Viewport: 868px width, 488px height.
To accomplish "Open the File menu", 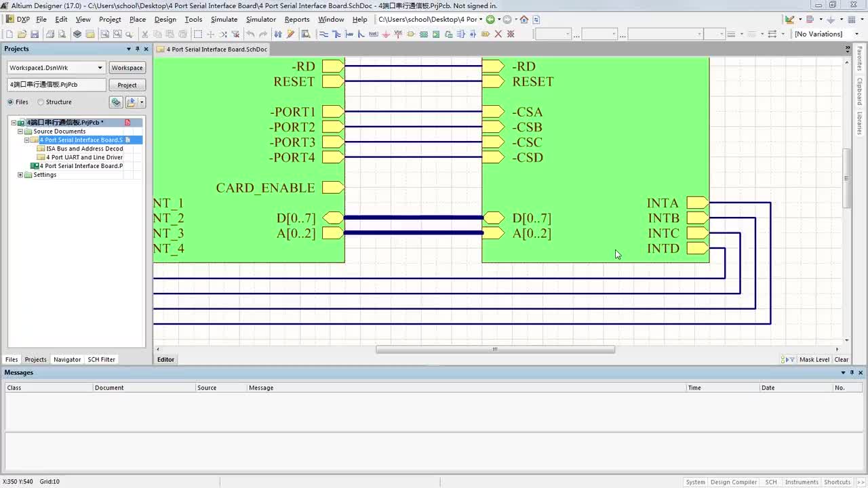I will click(x=41, y=20).
